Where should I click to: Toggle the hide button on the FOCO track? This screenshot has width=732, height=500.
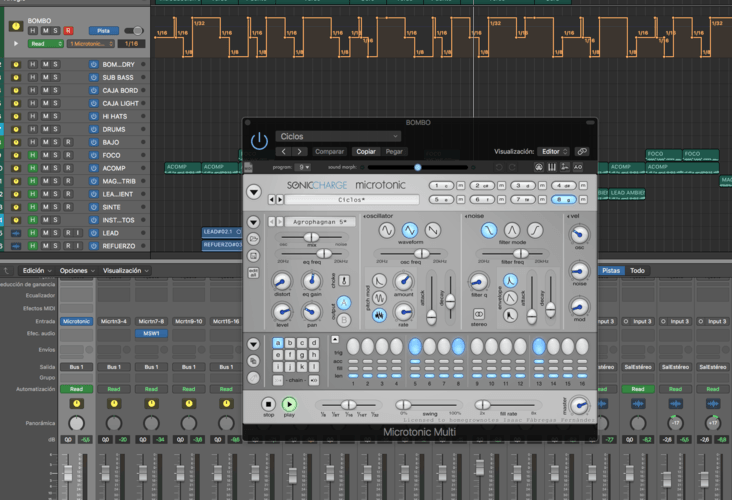coord(33,155)
